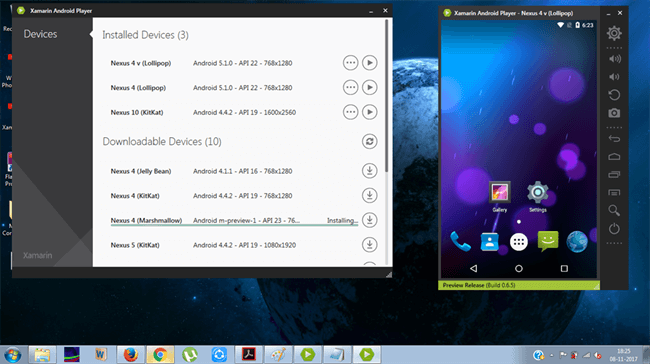The height and width of the screenshot is (364, 650).
Task: Click download icon for Nexus 4 (Marshmallow)
Action: (x=369, y=220)
